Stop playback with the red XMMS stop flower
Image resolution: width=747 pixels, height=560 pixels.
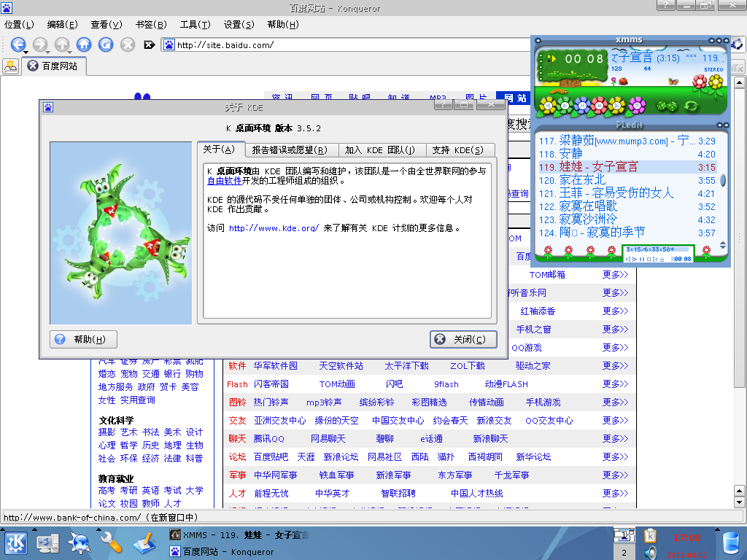[599, 105]
